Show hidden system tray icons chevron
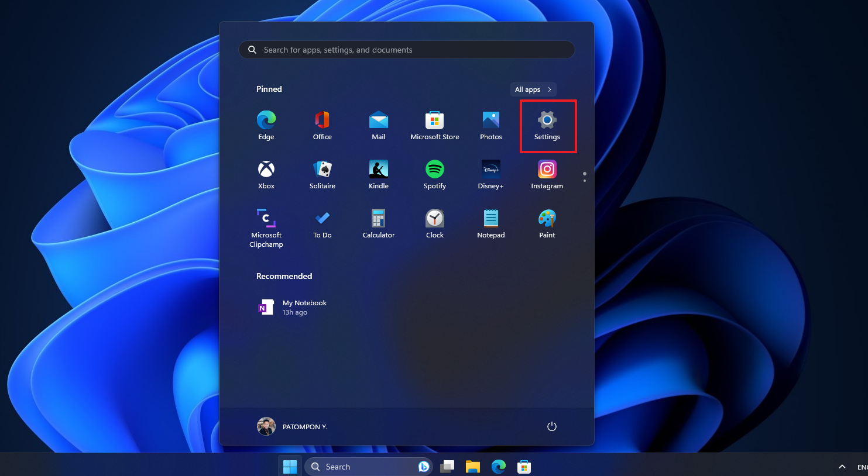868x476 pixels. click(842, 467)
